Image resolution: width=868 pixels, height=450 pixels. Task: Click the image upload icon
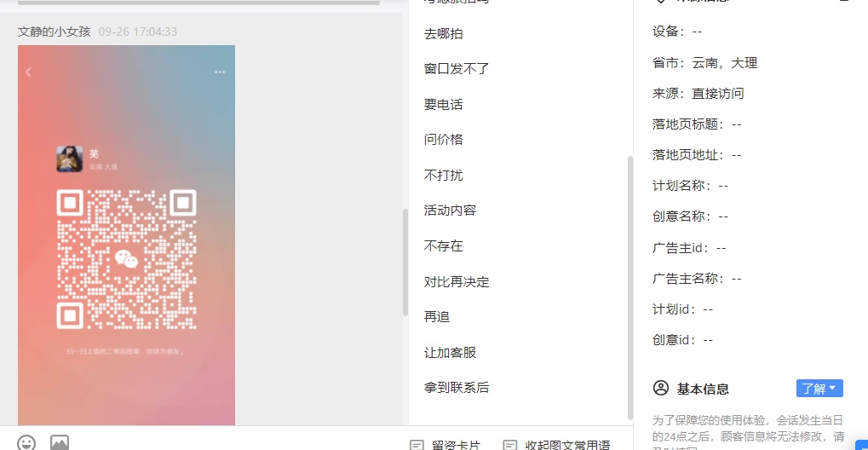[x=60, y=443]
